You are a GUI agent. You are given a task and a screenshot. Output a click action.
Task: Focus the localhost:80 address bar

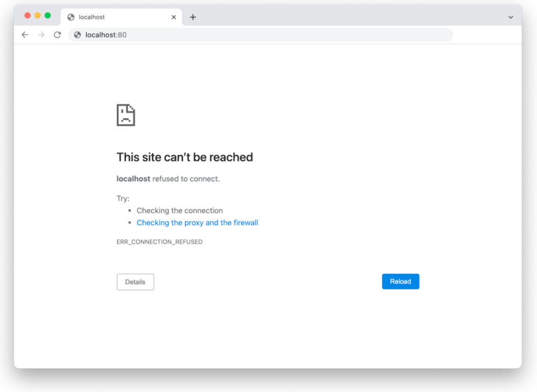click(x=261, y=35)
